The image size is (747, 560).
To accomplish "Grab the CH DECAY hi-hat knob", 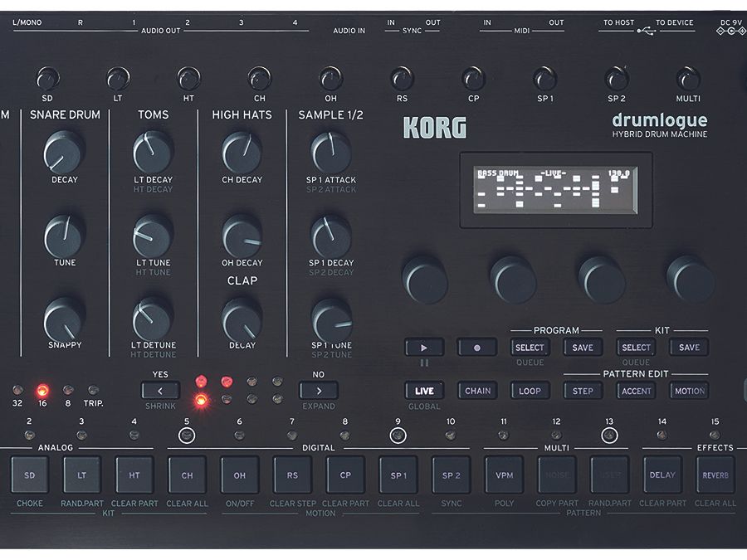I will [242, 153].
